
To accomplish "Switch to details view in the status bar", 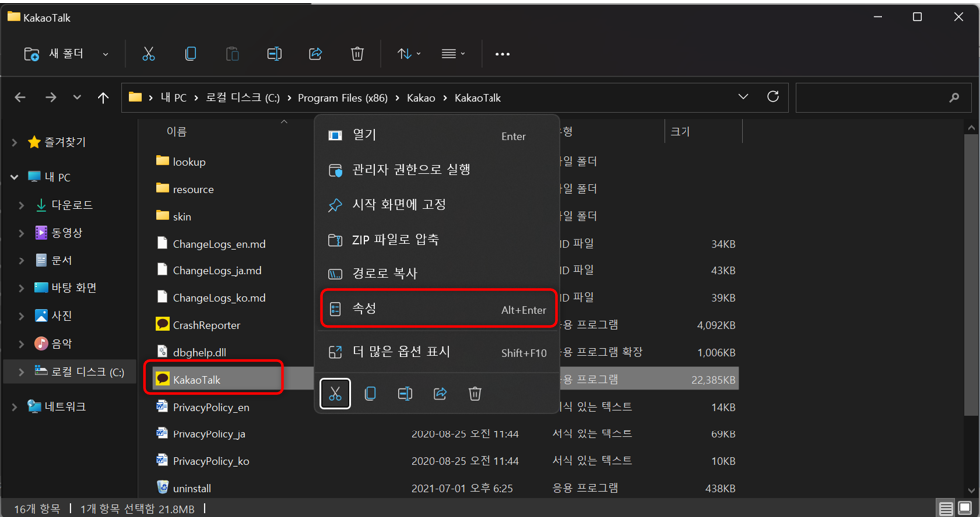I will (x=946, y=508).
